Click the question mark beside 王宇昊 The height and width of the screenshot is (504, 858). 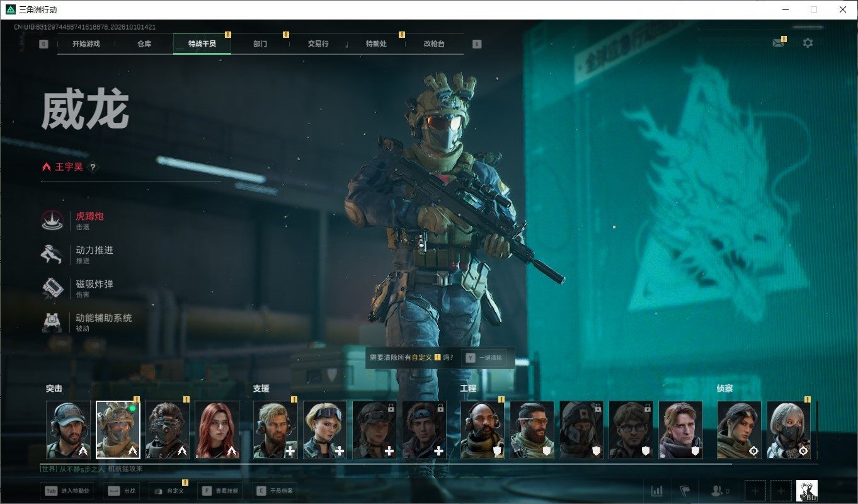(x=93, y=167)
